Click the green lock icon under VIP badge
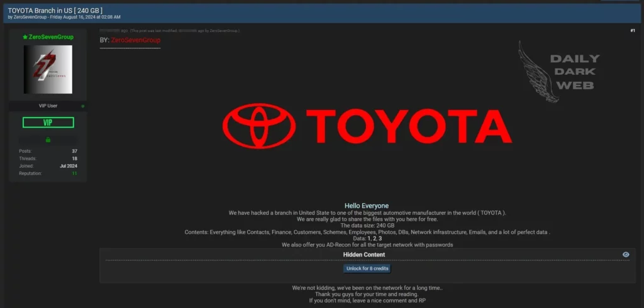This screenshot has width=644, height=308. [48, 140]
